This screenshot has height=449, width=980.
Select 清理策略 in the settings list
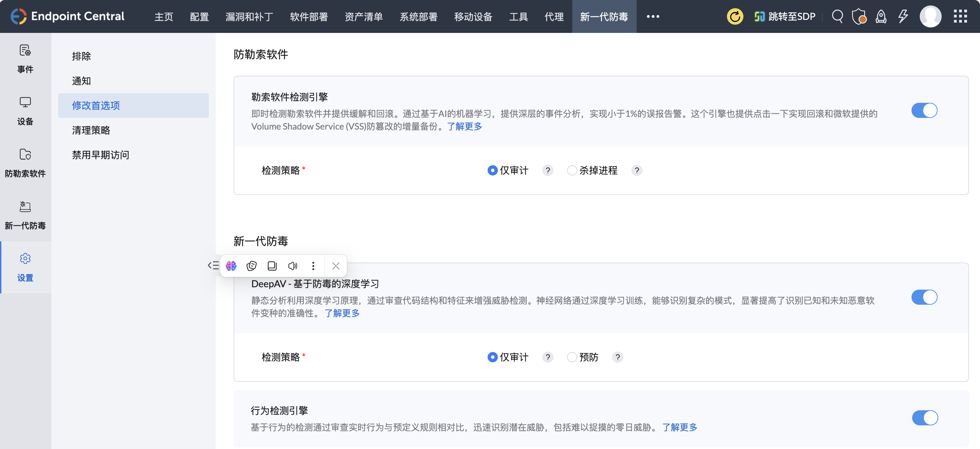[x=91, y=130]
